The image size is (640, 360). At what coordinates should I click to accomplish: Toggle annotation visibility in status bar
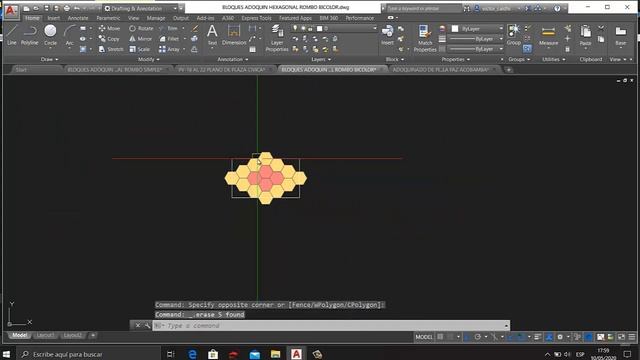tap(549, 337)
